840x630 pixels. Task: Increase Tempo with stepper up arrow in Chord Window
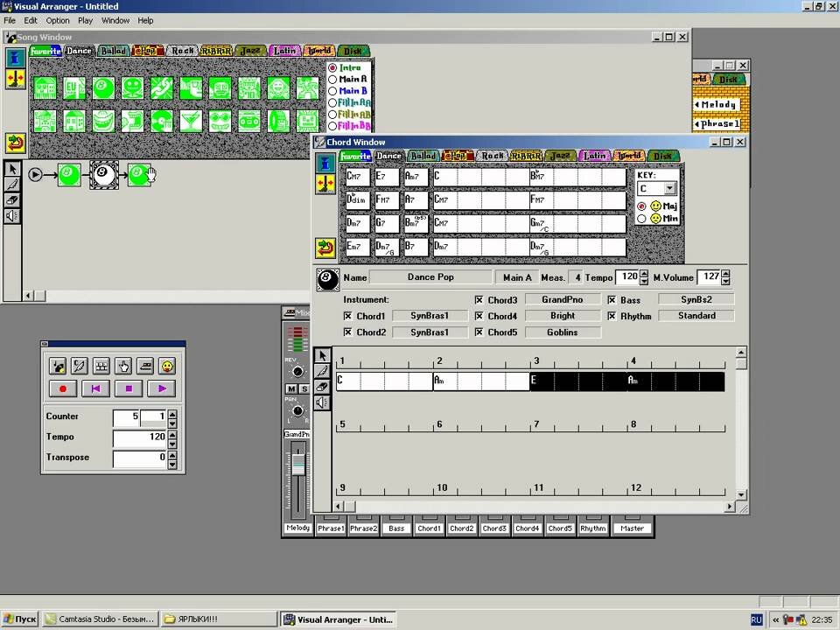(644, 274)
